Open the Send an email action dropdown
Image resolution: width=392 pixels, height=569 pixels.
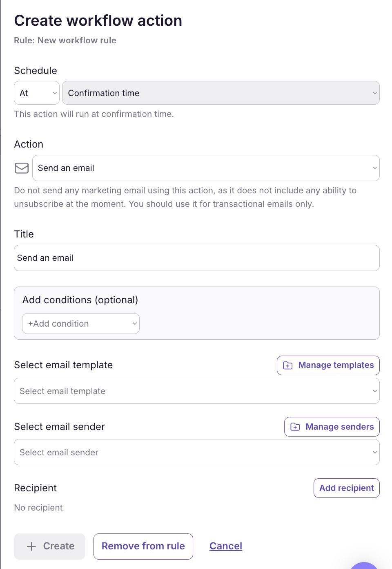pos(206,168)
